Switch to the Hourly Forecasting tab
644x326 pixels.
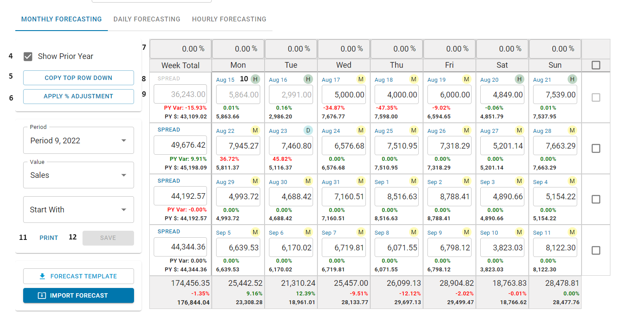pos(229,19)
